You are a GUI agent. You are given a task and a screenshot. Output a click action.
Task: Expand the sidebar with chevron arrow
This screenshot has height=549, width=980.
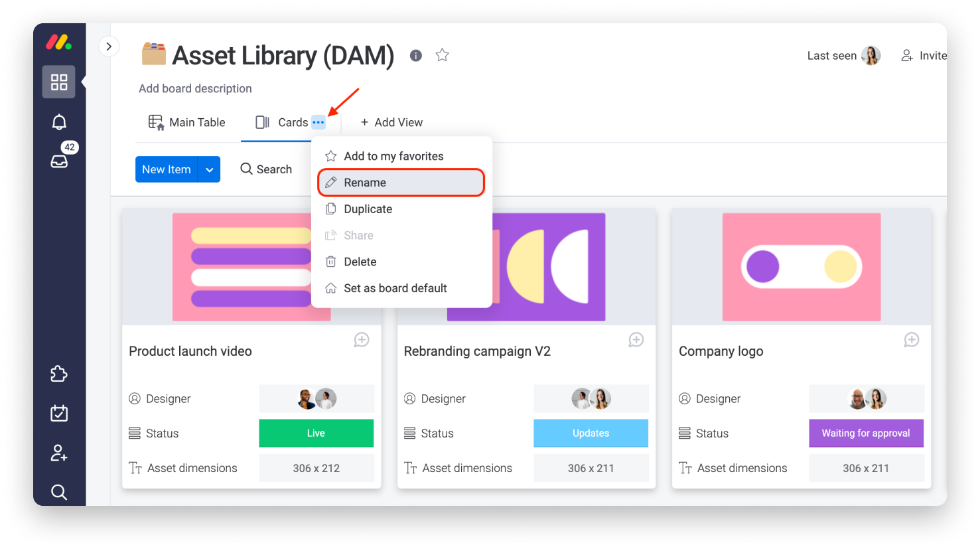[x=109, y=46]
